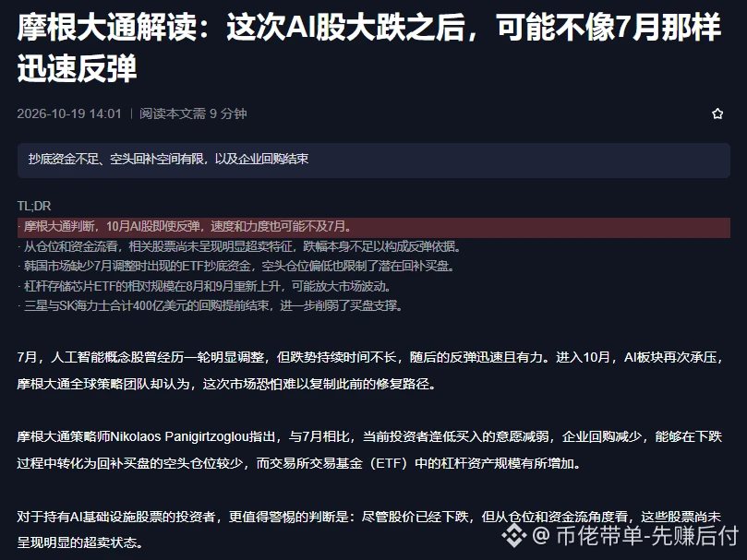The width and height of the screenshot is (747, 560).
Task: Click the bullet starting with "韩国市场缺少7月调整"
Action: [236, 267]
